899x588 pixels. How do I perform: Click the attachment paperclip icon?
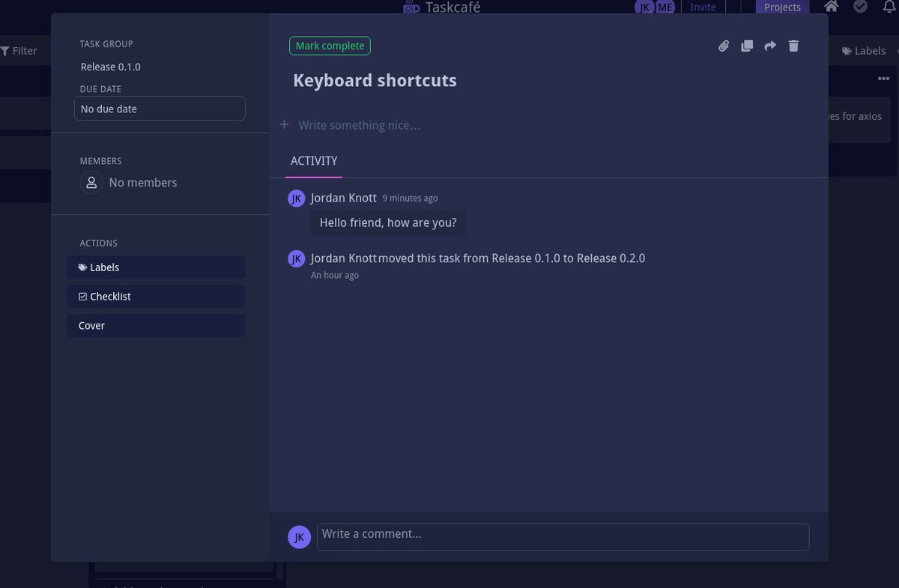(x=724, y=46)
